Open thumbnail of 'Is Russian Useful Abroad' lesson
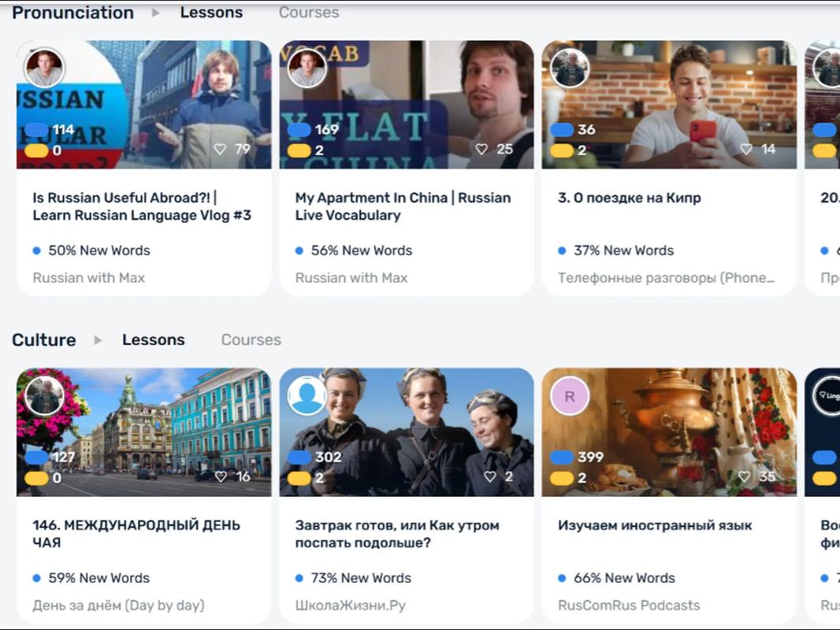 pyautogui.click(x=143, y=105)
